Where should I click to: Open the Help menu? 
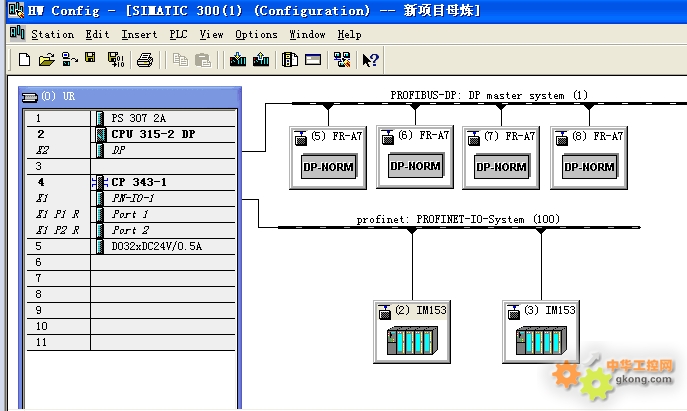tap(349, 34)
